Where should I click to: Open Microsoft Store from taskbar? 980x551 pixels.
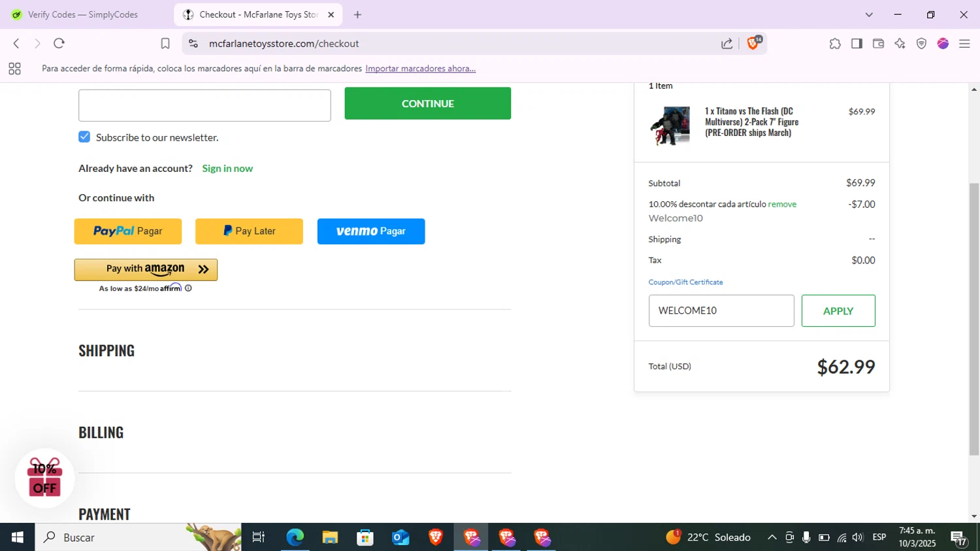[x=365, y=537]
